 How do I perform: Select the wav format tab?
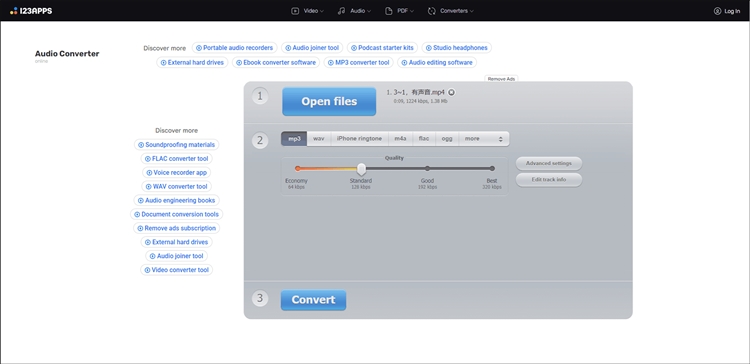click(x=319, y=139)
